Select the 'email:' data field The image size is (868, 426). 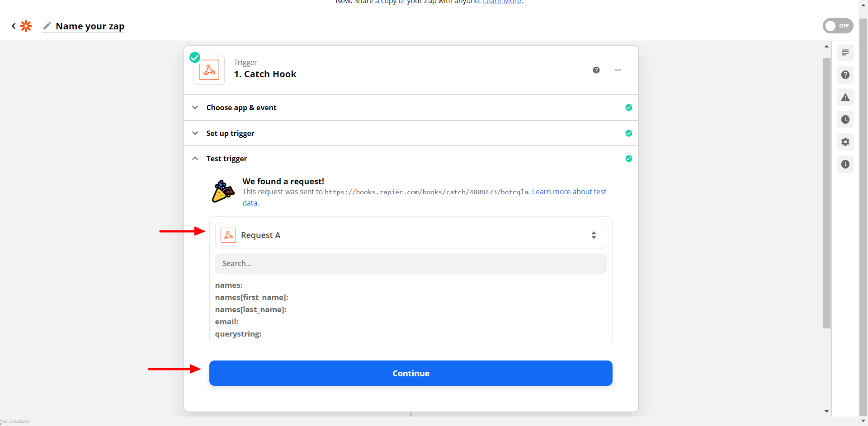227,322
